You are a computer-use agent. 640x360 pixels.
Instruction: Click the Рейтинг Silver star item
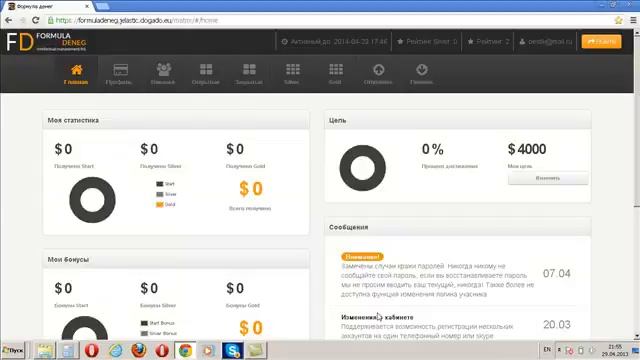(427, 42)
